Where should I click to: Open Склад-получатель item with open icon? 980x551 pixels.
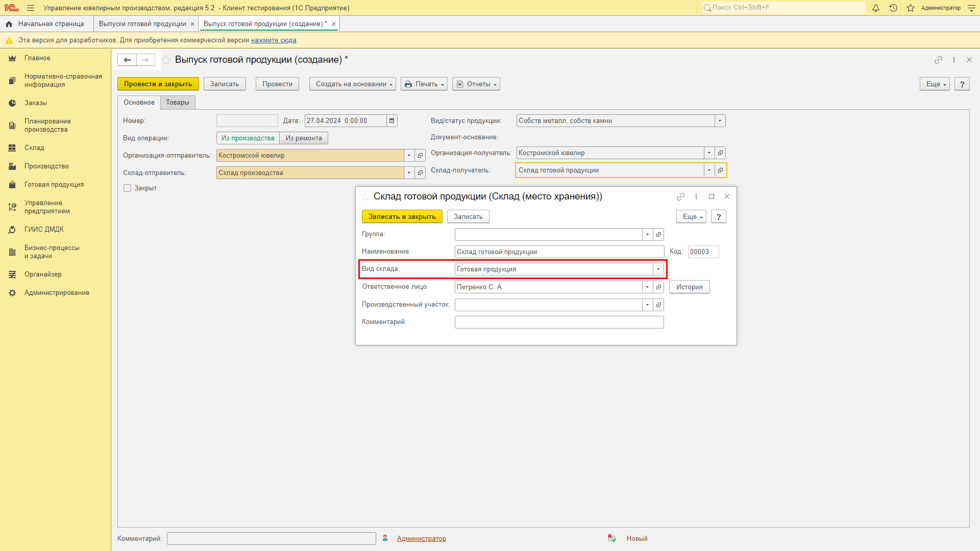click(720, 170)
